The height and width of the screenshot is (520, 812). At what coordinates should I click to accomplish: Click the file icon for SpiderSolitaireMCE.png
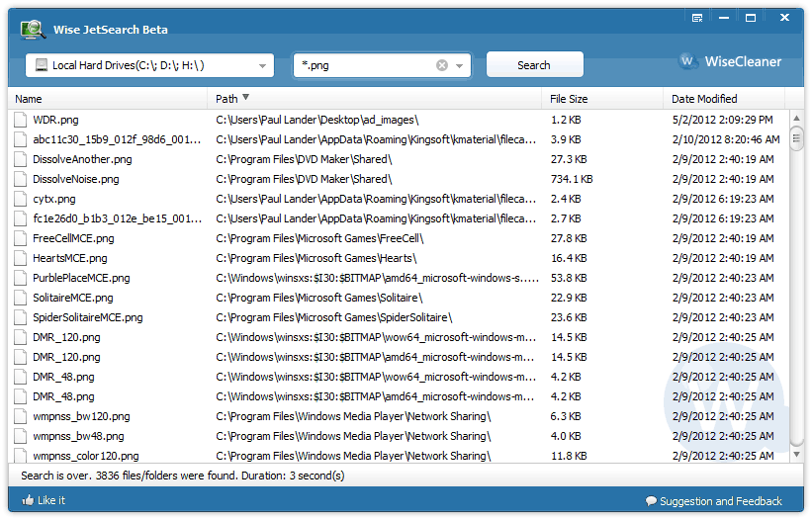pos(20,317)
